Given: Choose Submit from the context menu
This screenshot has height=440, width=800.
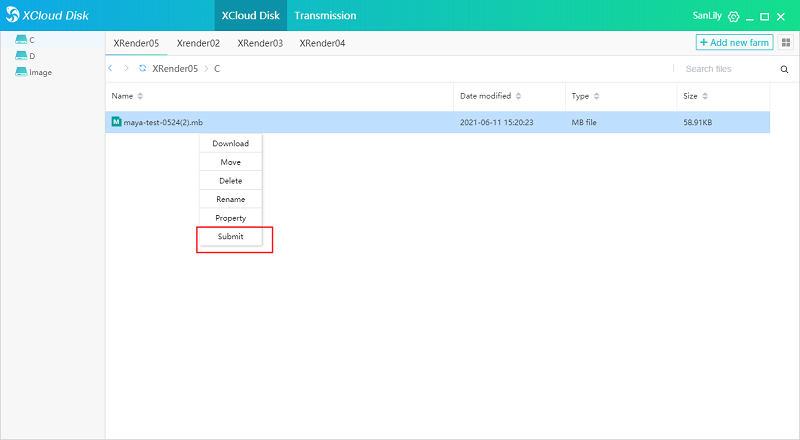Looking at the screenshot, I should pyautogui.click(x=231, y=237).
